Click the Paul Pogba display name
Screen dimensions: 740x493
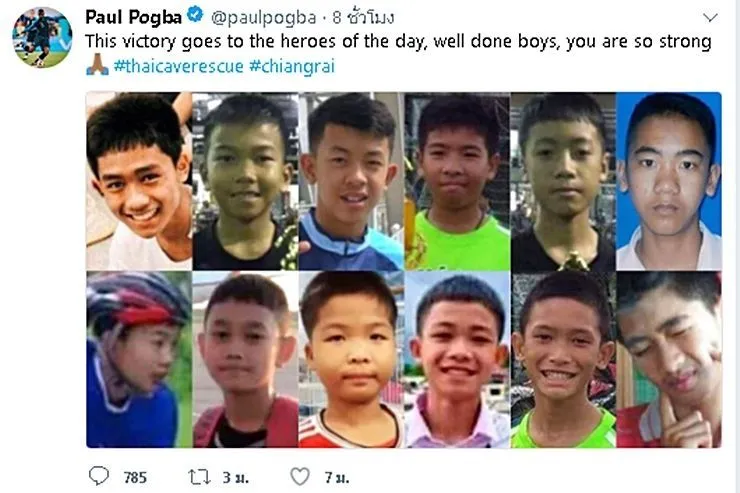(x=134, y=17)
